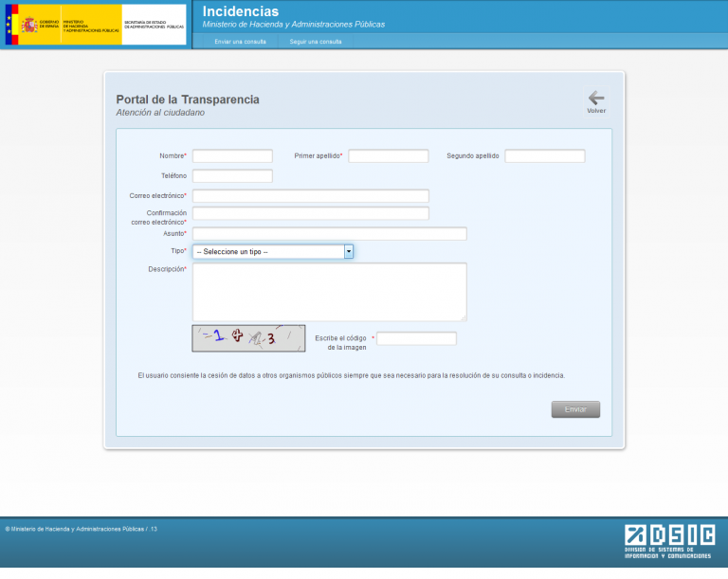This screenshot has height=579, width=728.
Task: Select the Asunto text field
Action: click(x=329, y=234)
